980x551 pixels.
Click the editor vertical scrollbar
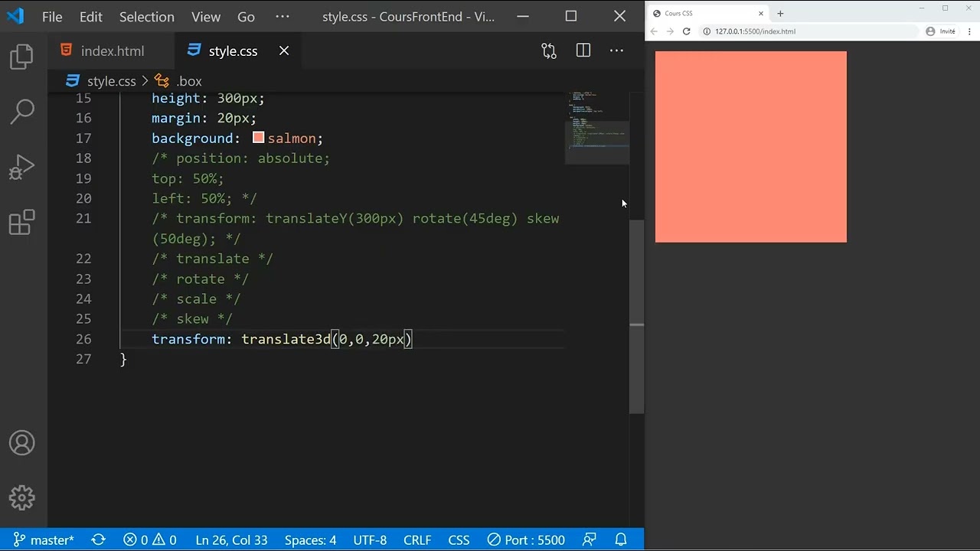pyautogui.click(x=637, y=318)
